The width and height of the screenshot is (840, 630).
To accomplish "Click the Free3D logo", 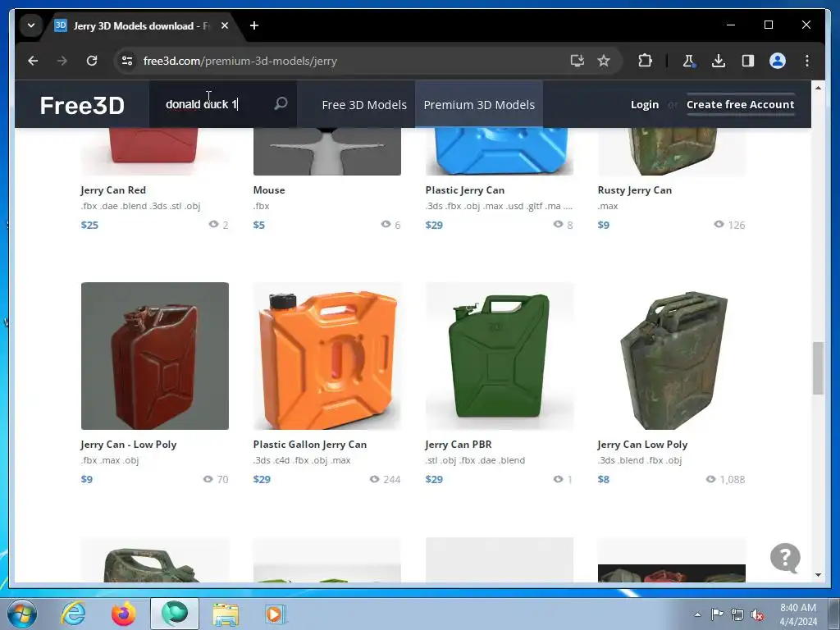I will (x=82, y=105).
